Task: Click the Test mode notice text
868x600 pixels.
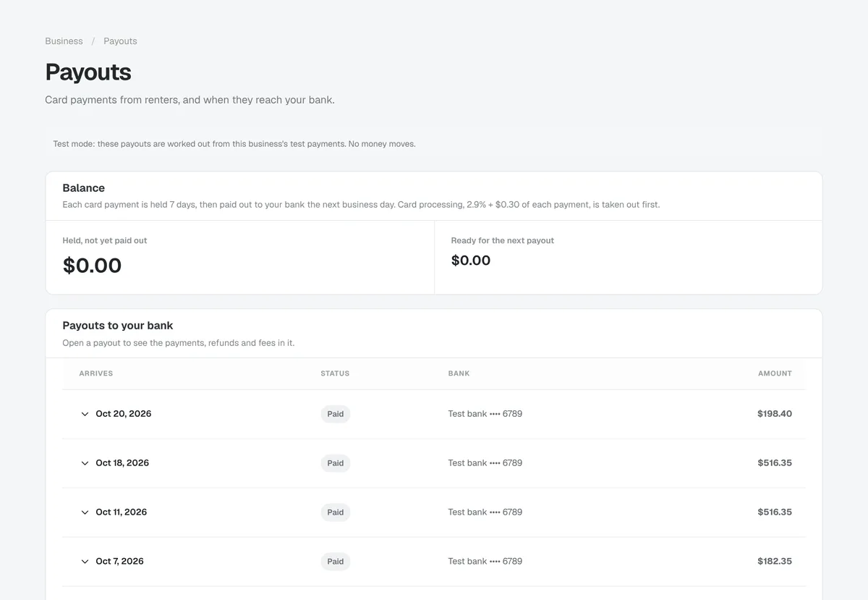Action: pos(234,144)
